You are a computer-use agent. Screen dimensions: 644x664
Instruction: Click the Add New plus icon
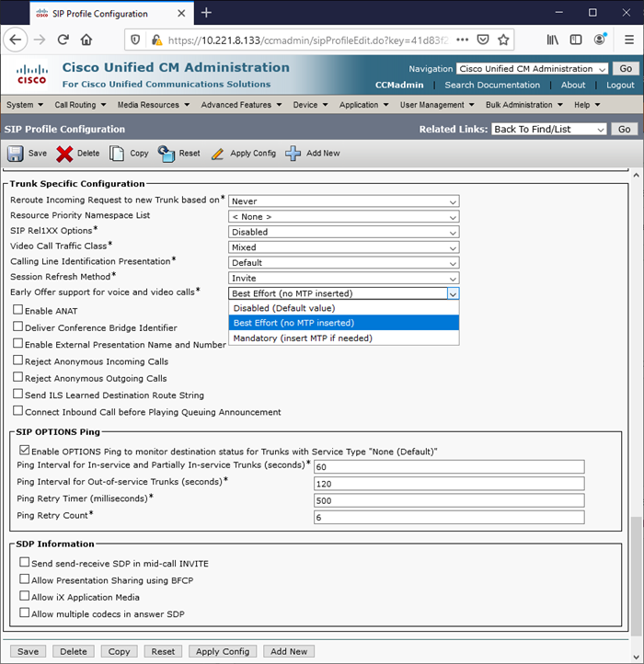coord(293,154)
